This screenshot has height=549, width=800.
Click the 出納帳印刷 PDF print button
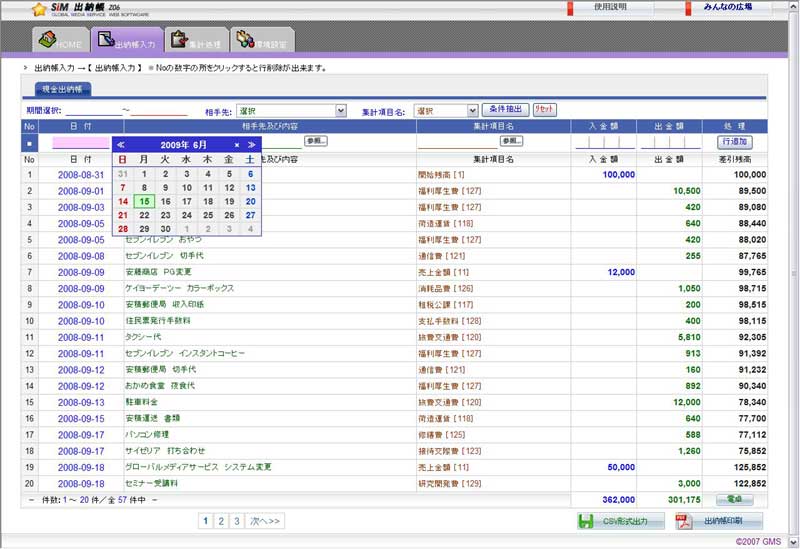click(x=719, y=521)
